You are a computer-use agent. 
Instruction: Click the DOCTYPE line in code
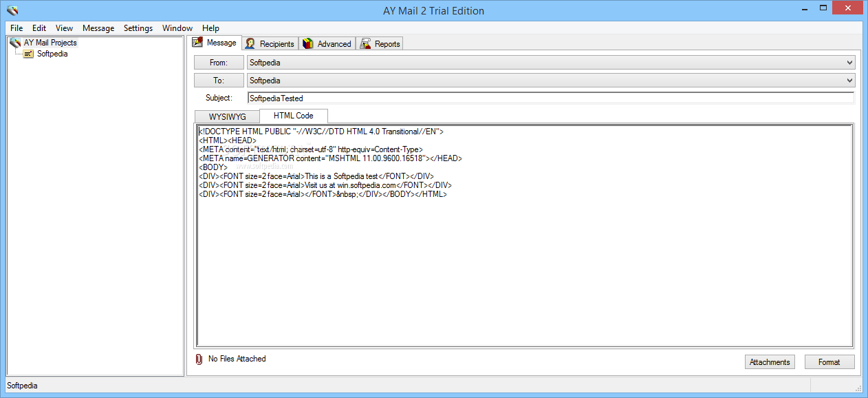pyautogui.click(x=321, y=132)
